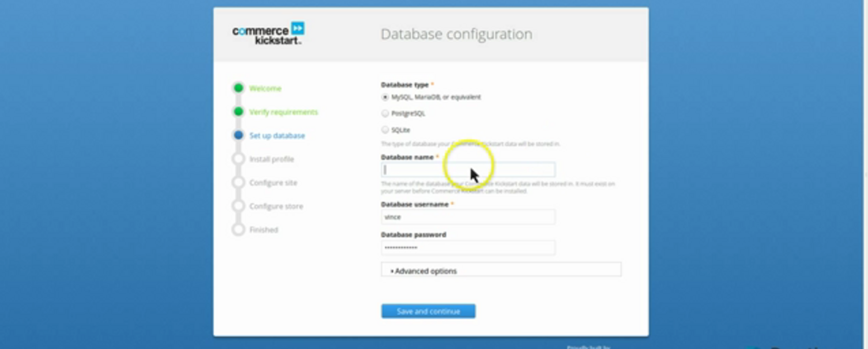
Task: Click the Install profile step circle
Action: [238, 159]
